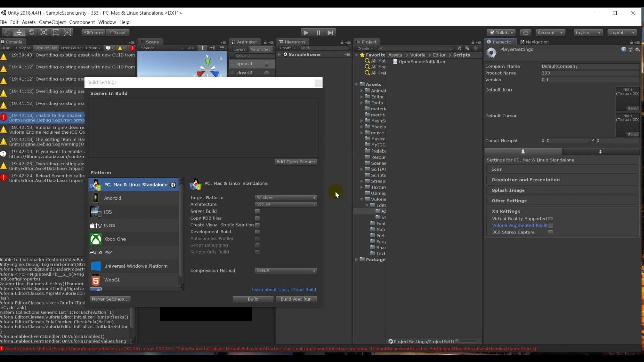Select the Scale tool in toolbar
Screen dimensions: 644x362
click(44, 33)
